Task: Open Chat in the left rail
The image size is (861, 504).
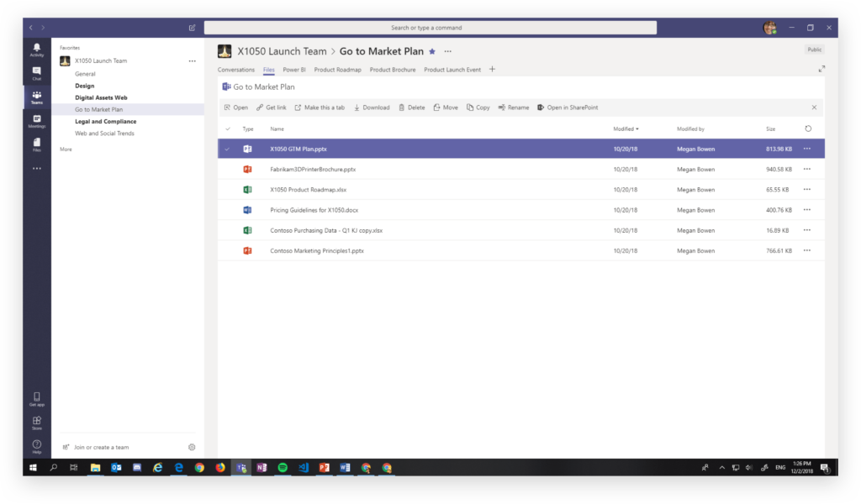Action: point(37,73)
